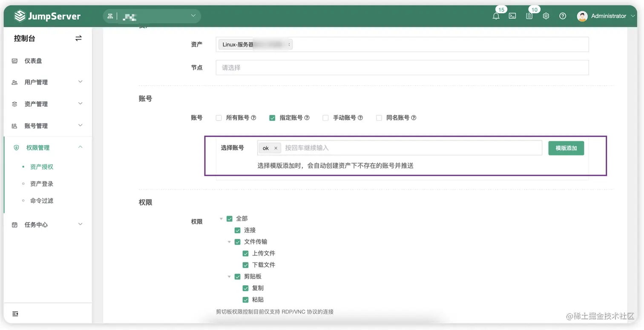
Task: Collapse the 权限管理 sidebar section
Action: pyautogui.click(x=80, y=147)
